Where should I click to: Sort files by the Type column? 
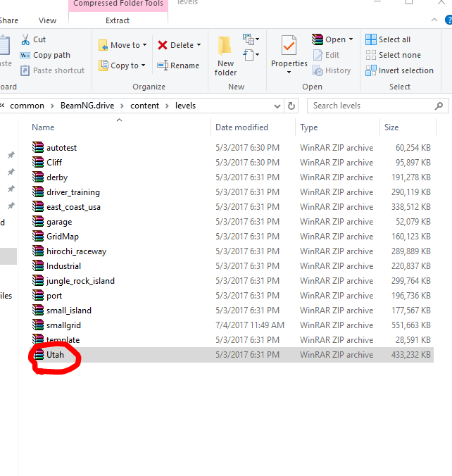tap(308, 127)
